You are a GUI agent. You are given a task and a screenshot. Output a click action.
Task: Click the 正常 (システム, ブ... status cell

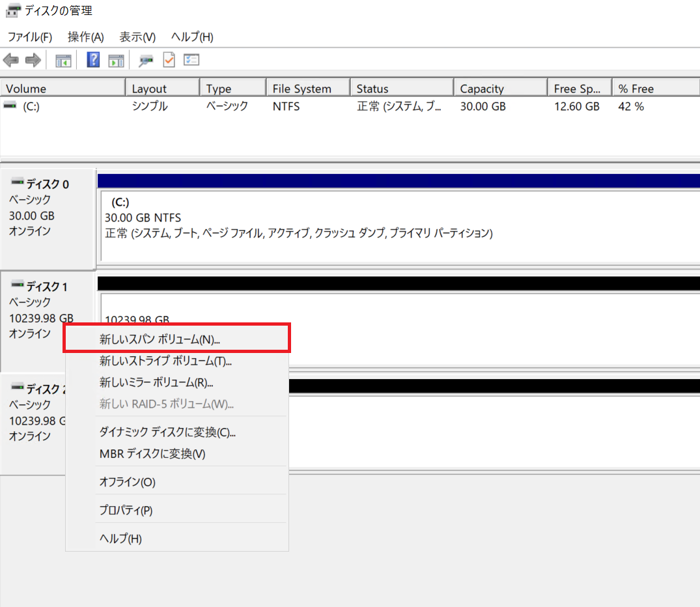pos(399,106)
